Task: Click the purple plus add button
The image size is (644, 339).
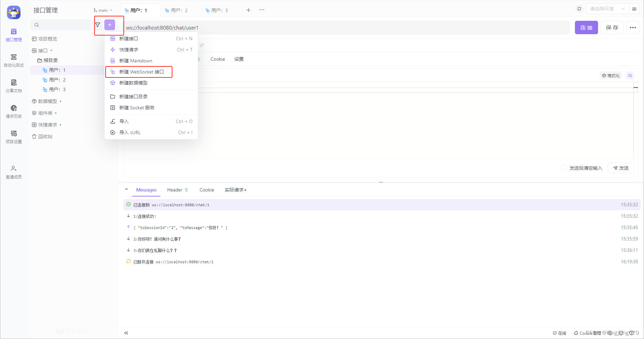Action: point(110,25)
